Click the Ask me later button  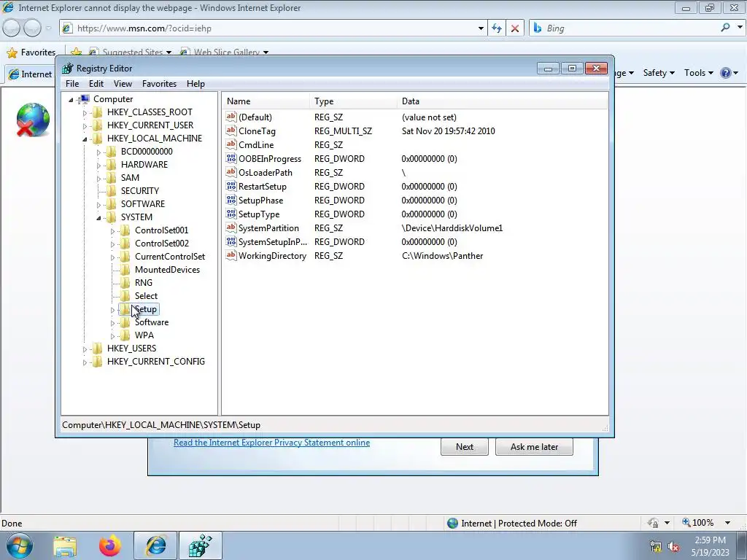pyautogui.click(x=534, y=447)
